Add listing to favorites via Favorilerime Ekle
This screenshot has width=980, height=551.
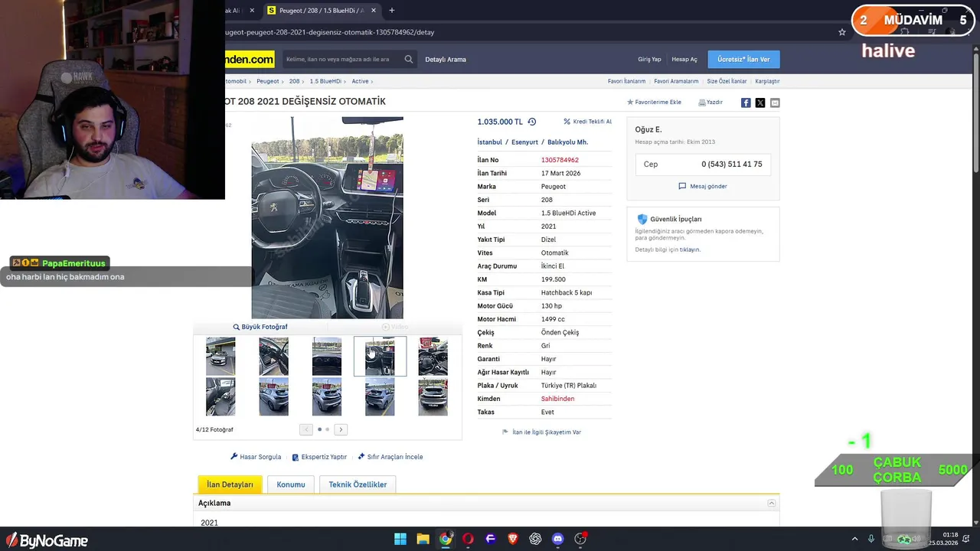tap(654, 102)
